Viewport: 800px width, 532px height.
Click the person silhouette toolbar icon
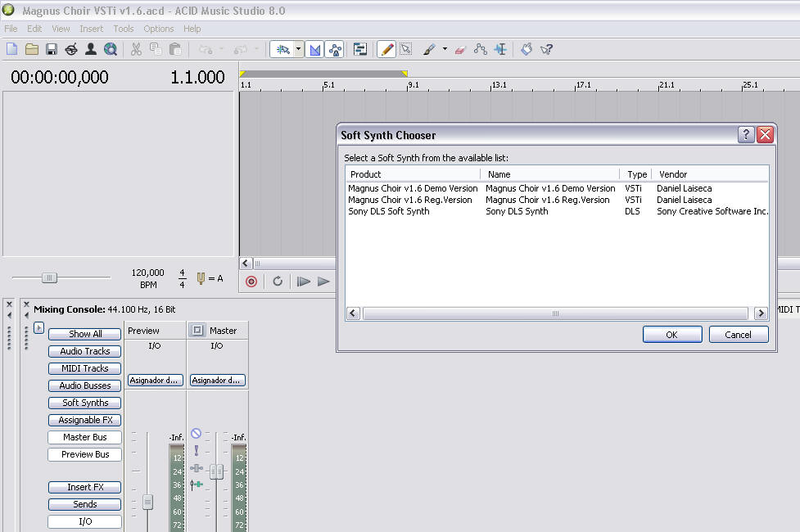tap(91, 49)
